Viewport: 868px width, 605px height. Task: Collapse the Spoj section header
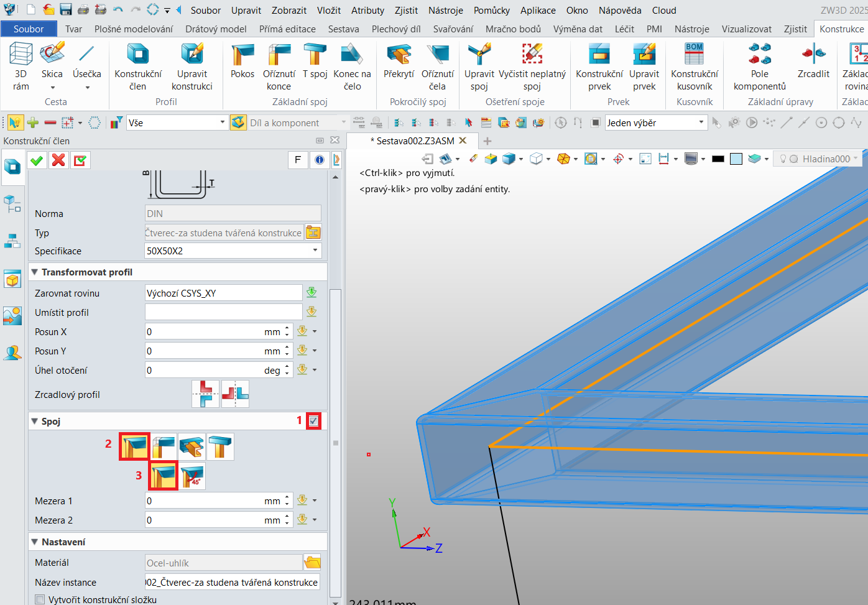click(35, 421)
